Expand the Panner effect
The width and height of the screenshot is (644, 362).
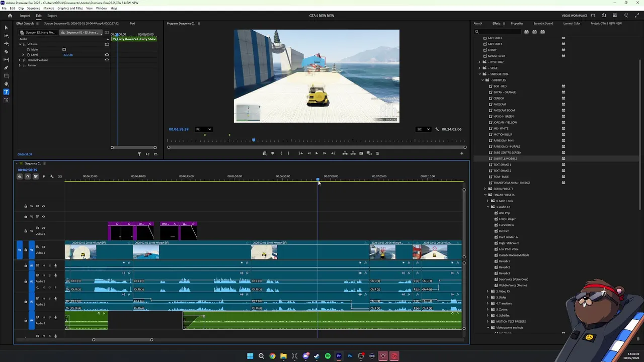pyautogui.click(x=20, y=65)
